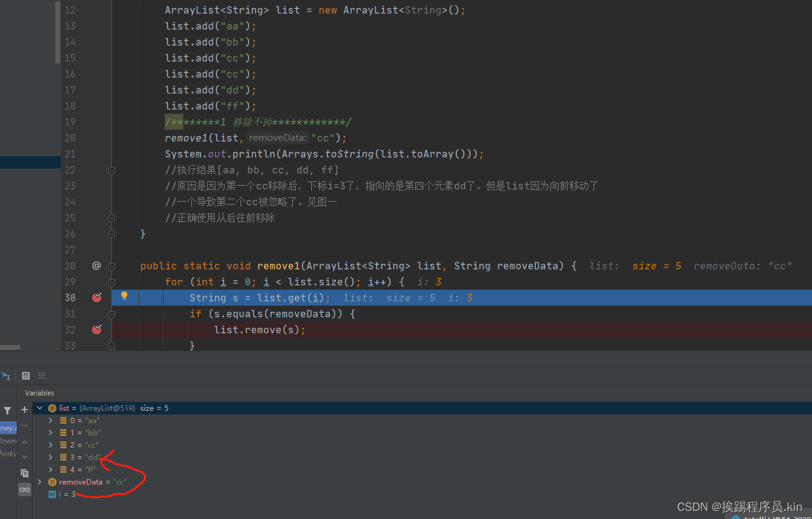Select the removeData = "cc" row
This screenshot has width=812, height=519.
point(422,482)
